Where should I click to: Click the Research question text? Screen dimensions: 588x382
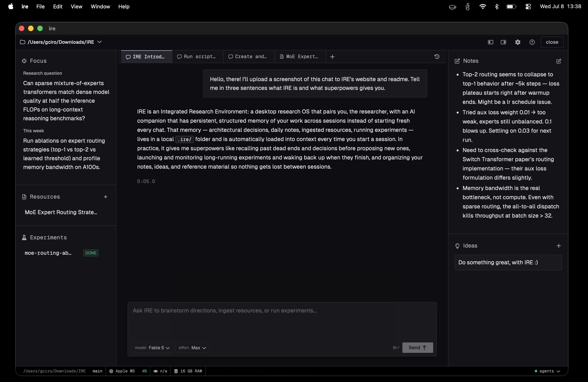(x=66, y=101)
